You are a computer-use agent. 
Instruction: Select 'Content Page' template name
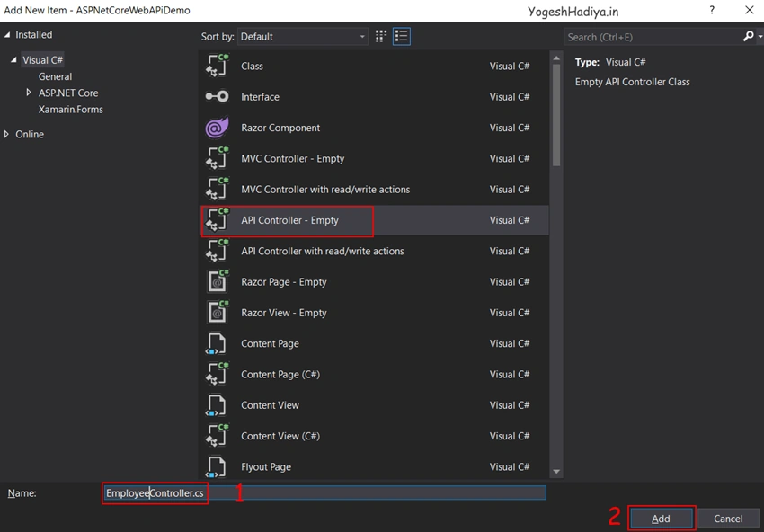(x=270, y=343)
